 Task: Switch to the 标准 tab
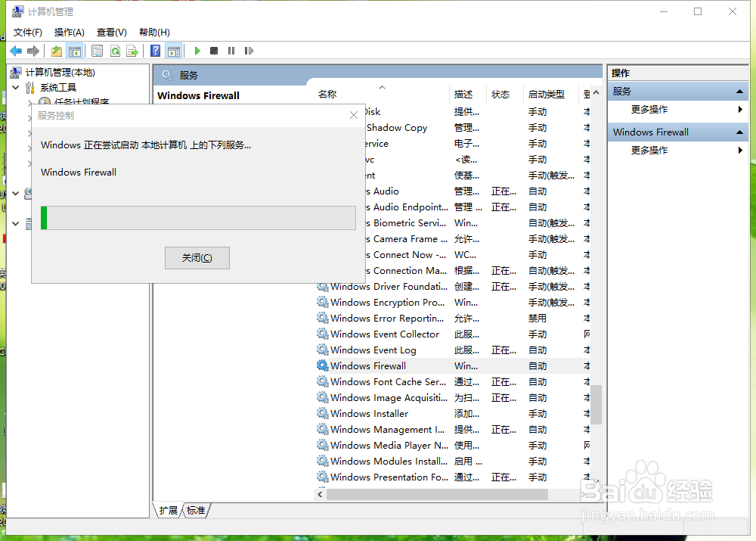(x=196, y=511)
